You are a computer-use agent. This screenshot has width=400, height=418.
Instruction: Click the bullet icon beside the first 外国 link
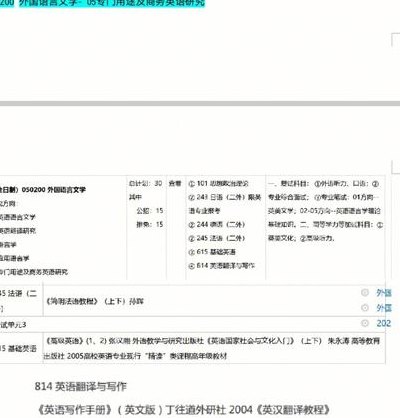pos(365,293)
